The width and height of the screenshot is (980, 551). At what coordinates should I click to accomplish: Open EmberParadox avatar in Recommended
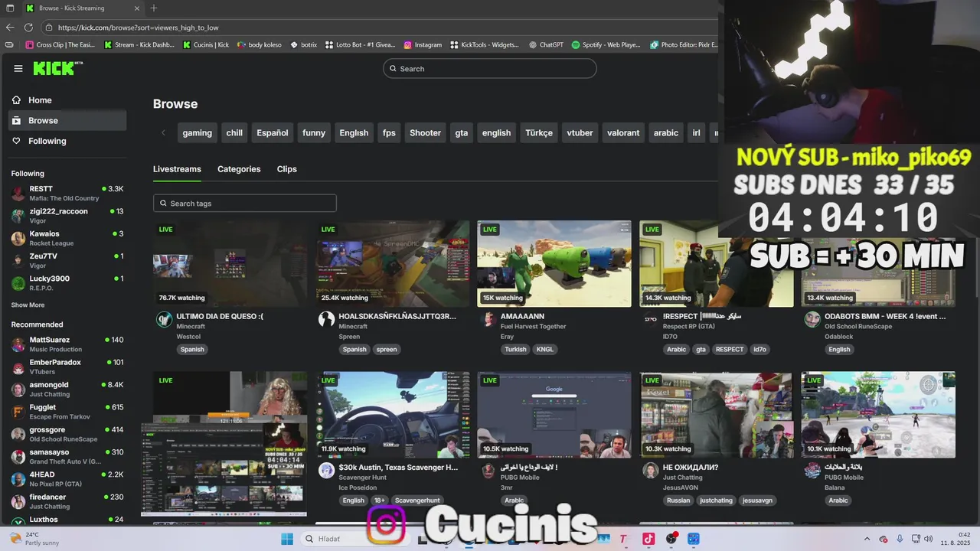pyautogui.click(x=18, y=367)
